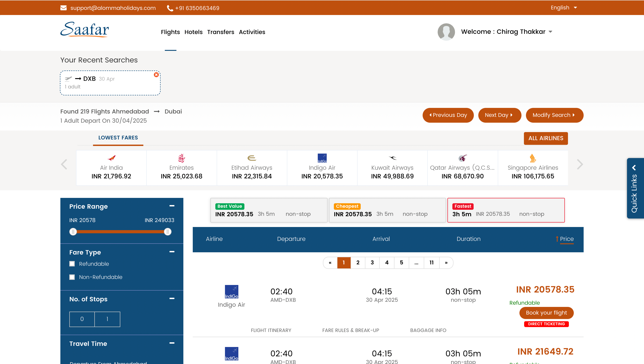
Task: Click the All Airlines button
Action: (546, 138)
